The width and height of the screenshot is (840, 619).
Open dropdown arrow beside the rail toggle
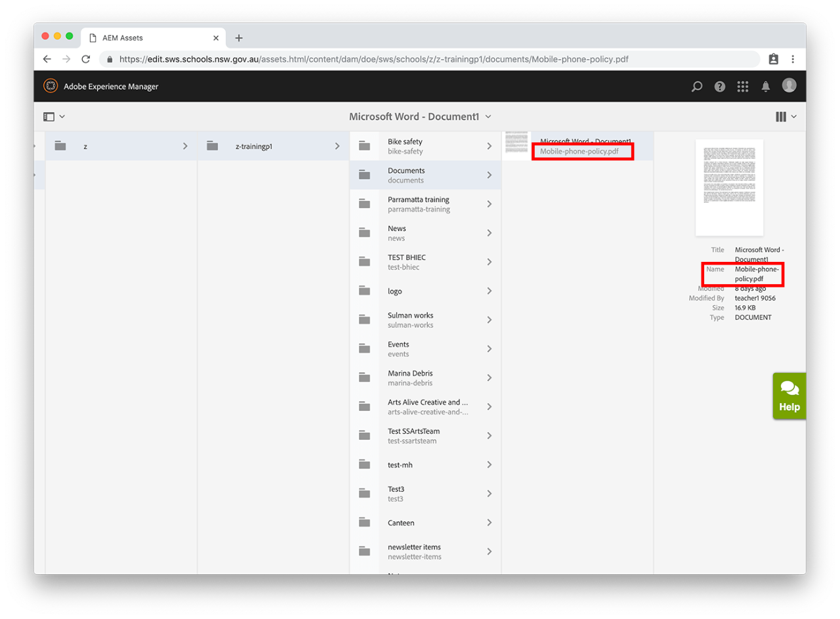tap(62, 117)
